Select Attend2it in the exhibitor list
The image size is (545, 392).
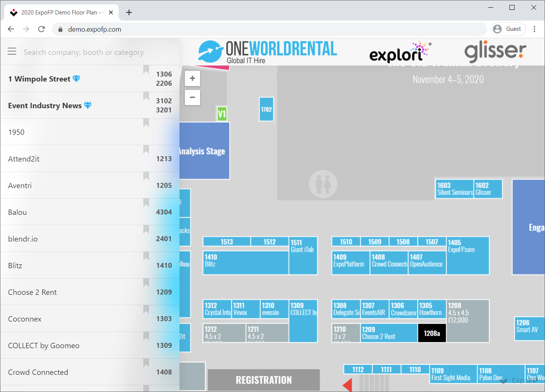point(90,158)
